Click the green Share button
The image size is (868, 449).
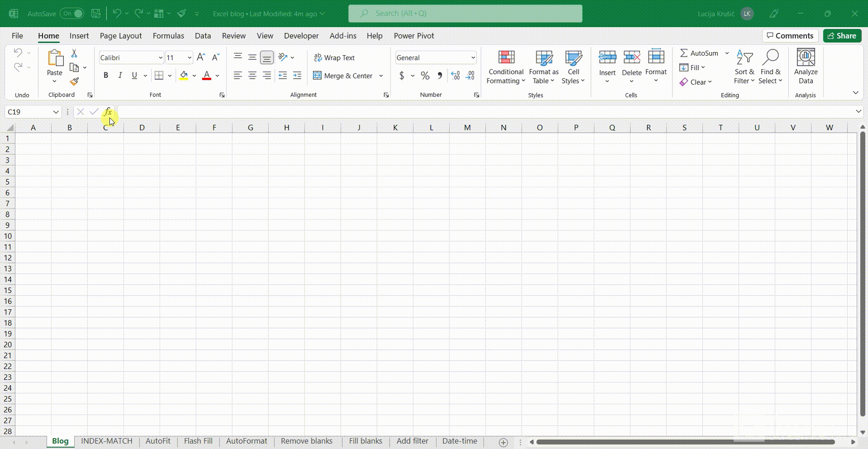coord(842,36)
